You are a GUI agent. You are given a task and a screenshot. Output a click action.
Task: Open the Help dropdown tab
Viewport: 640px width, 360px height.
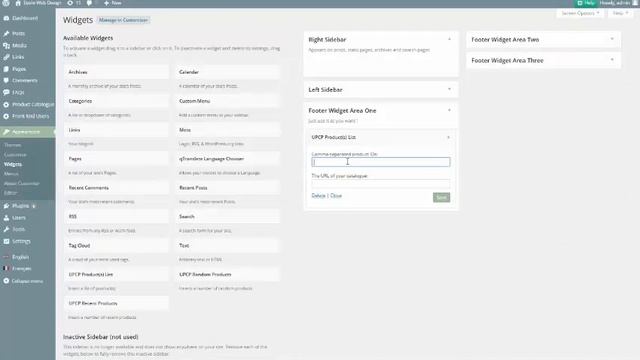[x=620, y=13]
